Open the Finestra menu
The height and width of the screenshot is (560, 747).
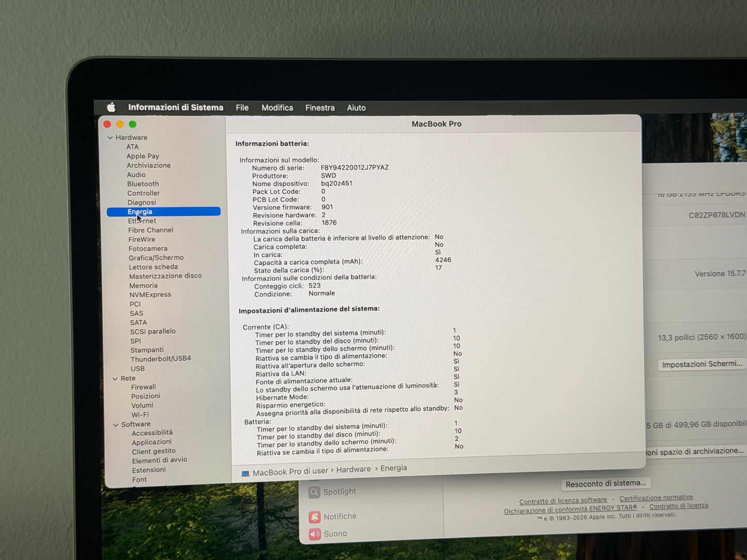tap(320, 108)
